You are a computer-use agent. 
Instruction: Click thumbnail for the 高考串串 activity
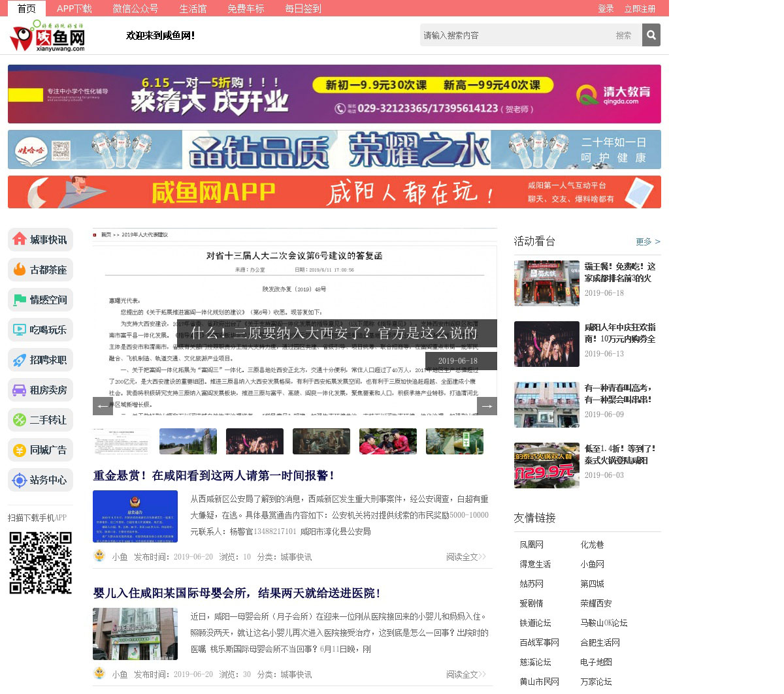coord(547,405)
